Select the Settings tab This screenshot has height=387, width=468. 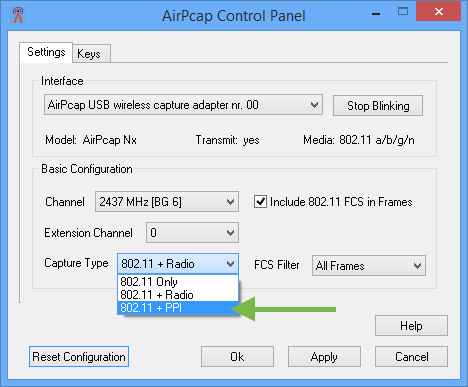click(46, 52)
